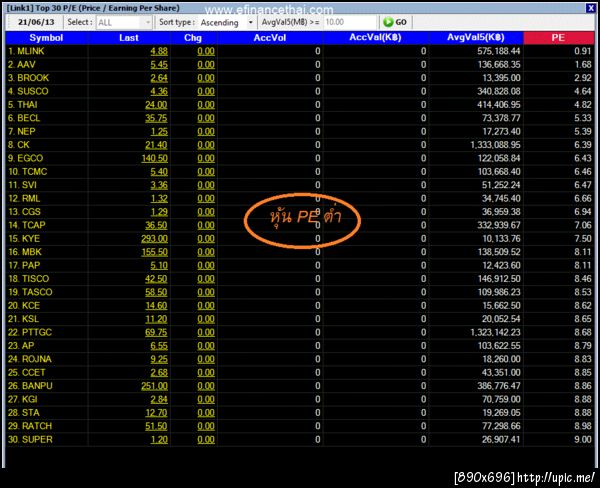Click SUSCO AvgVal5 value 340,828.08
The image size is (600, 488).
tap(499, 91)
